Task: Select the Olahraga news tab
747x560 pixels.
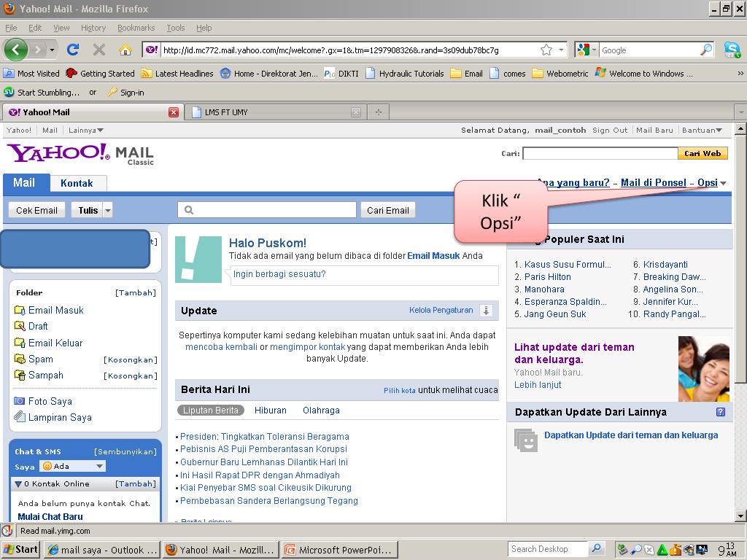Action: pyautogui.click(x=321, y=411)
